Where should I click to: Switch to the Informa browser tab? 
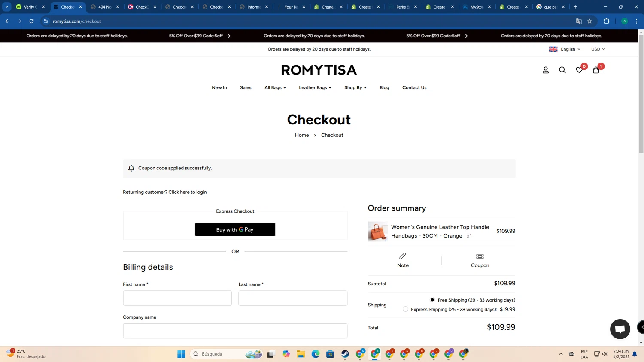coord(253,7)
